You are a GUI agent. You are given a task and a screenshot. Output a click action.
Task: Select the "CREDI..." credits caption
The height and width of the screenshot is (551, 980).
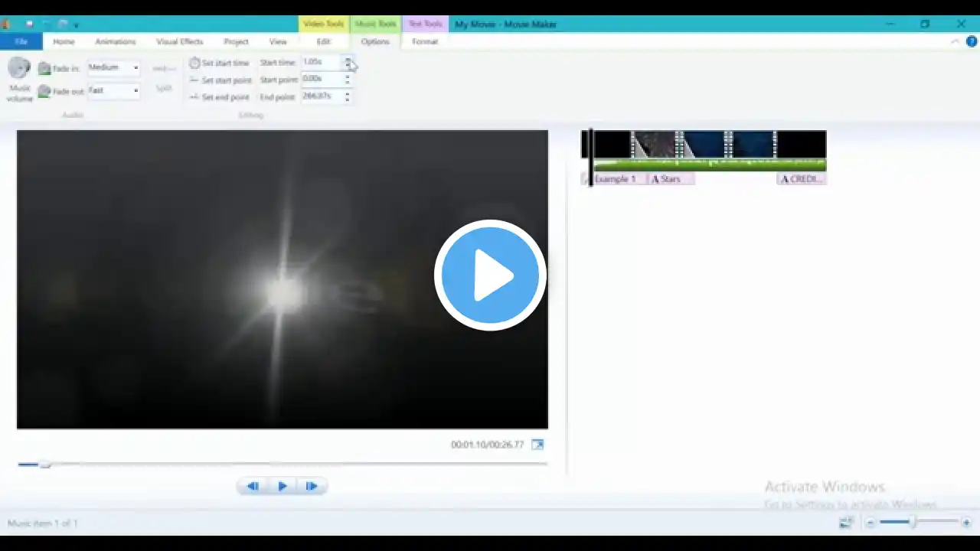tap(801, 179)
